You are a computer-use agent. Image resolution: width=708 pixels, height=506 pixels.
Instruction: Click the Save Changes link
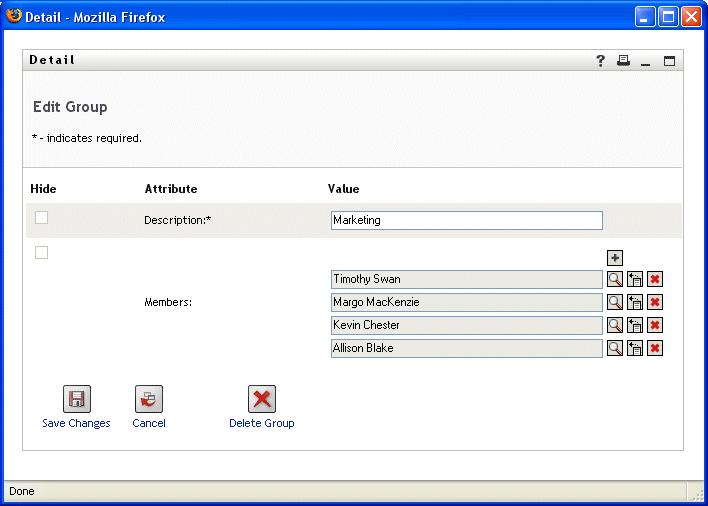pos(76,423)
